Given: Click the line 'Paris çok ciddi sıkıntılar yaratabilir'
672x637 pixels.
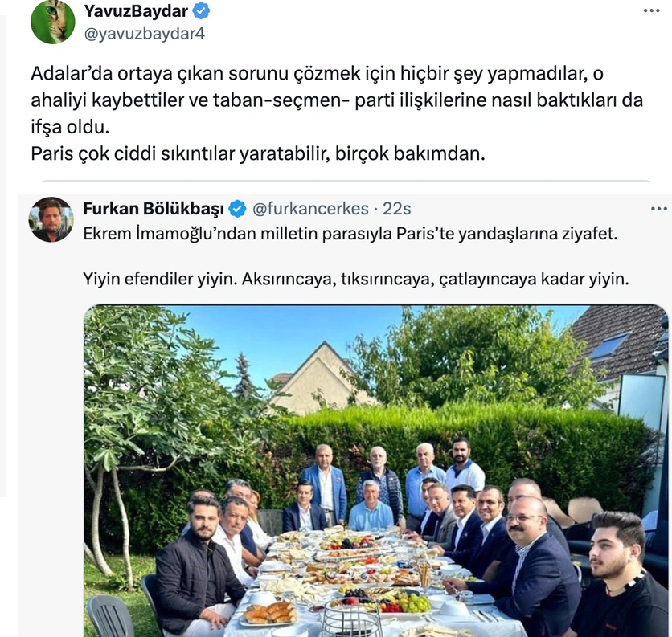Looking at the screenshot, I should coord(258,153).
